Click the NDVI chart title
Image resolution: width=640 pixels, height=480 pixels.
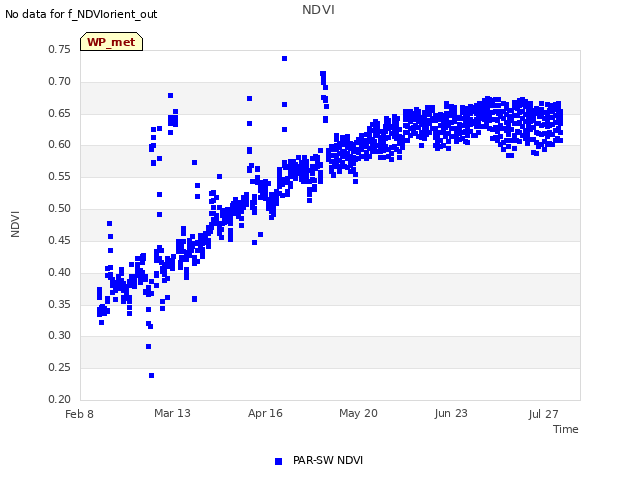[318, 10]
